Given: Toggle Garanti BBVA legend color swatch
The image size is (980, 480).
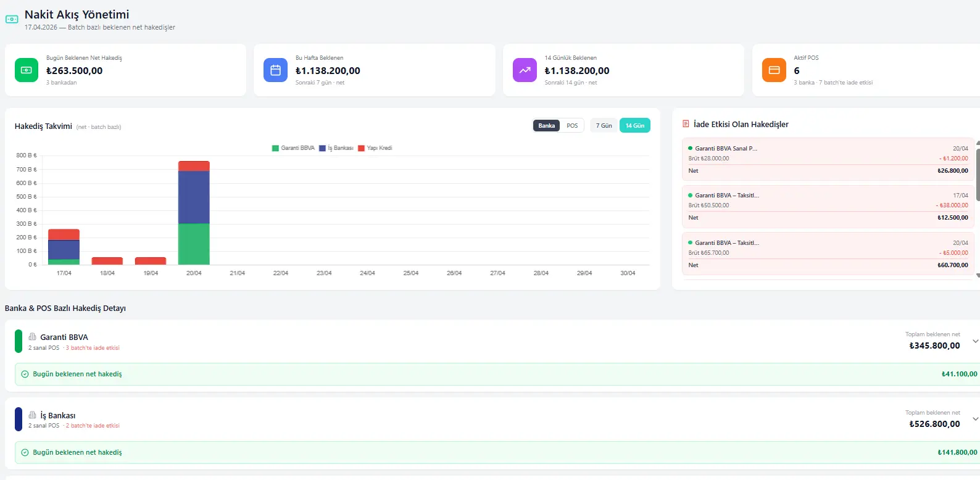Looking at the screenshot, I should click(275, 148).
